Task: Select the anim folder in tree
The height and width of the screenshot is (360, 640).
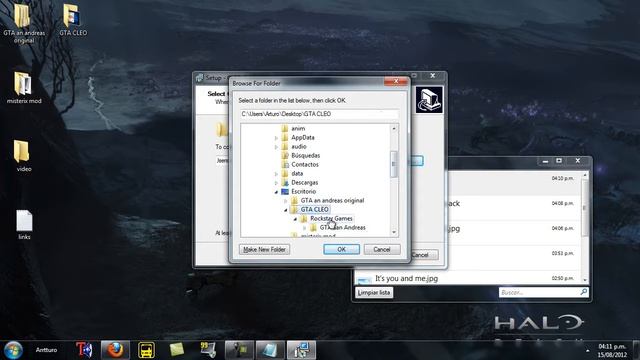Action: (298, 128)
